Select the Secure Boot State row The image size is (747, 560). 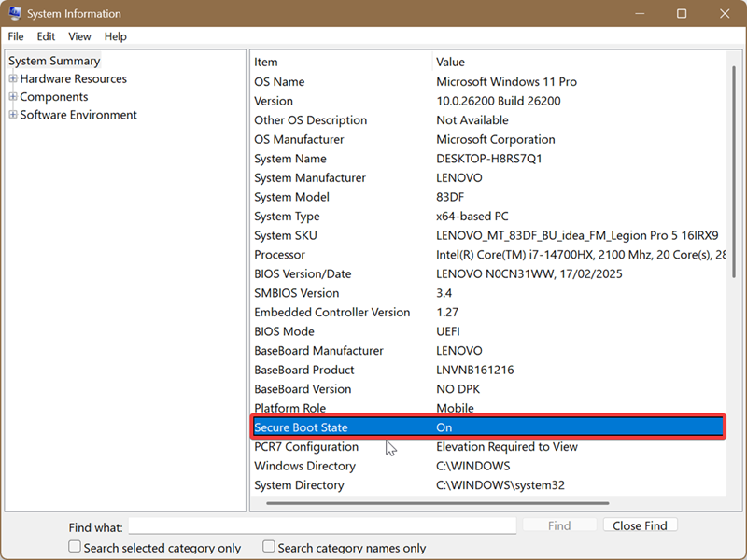488,427
